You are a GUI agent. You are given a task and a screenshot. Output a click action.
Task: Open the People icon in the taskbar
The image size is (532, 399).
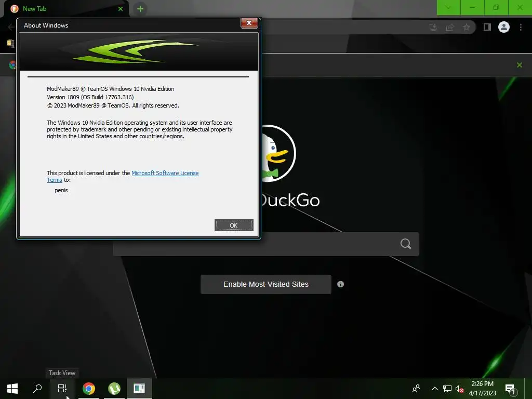click(x=416, y=389)
